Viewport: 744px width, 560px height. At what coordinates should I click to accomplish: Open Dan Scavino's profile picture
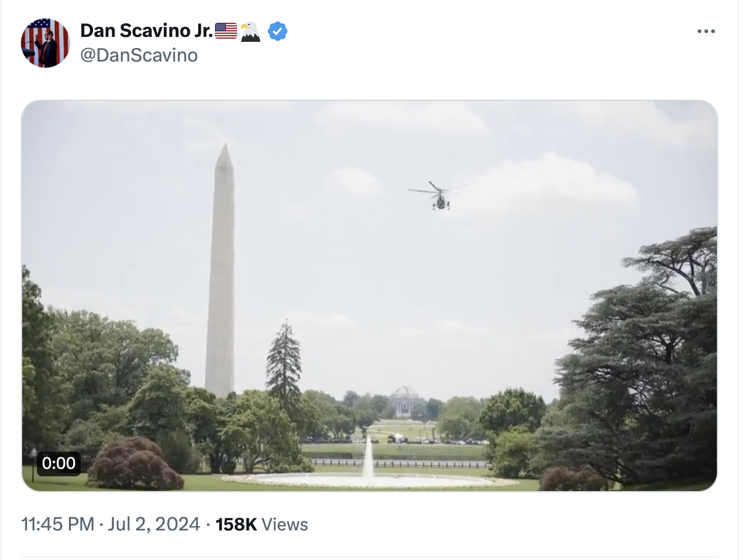[x=45, y=43]
